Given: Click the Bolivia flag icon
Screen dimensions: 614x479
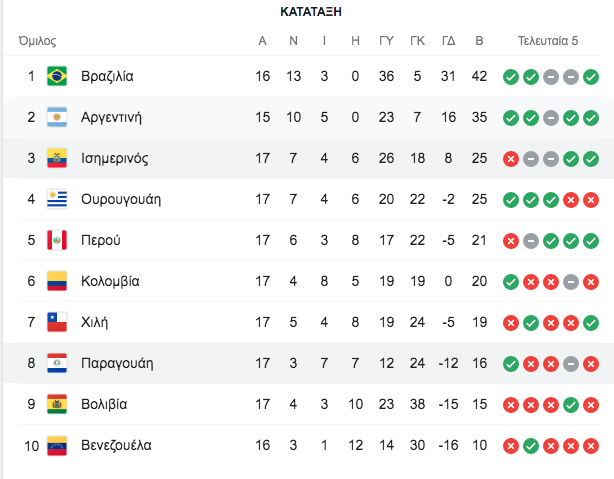Looking at the screenshot, I should [x=57, y=404].
